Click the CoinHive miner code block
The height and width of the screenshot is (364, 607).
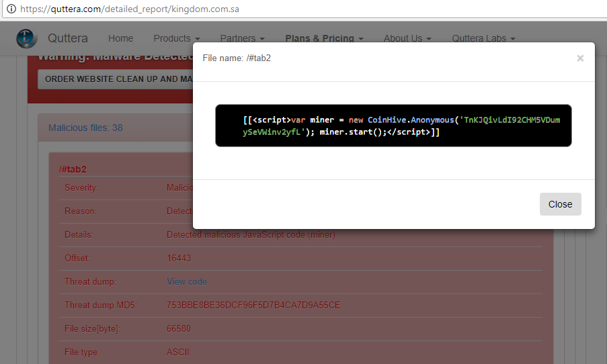[393, 126]
